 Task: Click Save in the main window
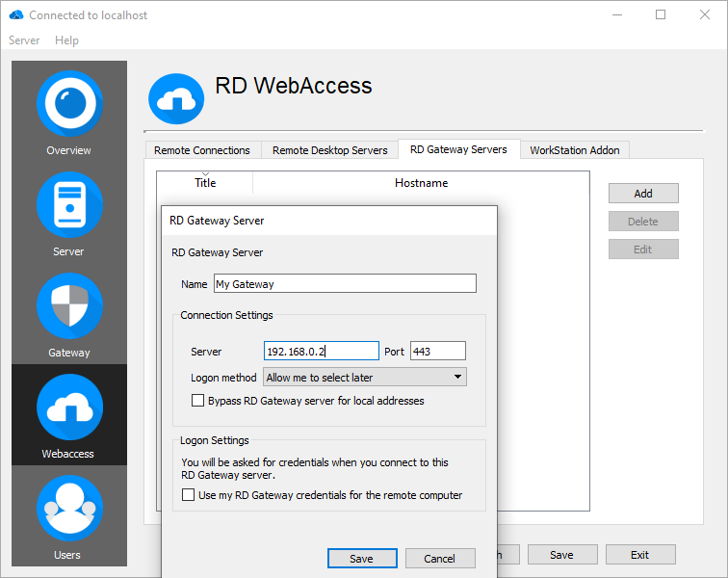pos(562,554)
